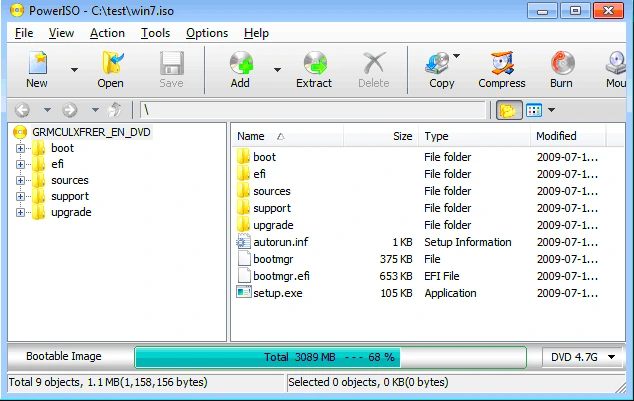This screenshot has height=401, width=634.
Task: Select the upgrade folder in file list
Action: (273, 225)
